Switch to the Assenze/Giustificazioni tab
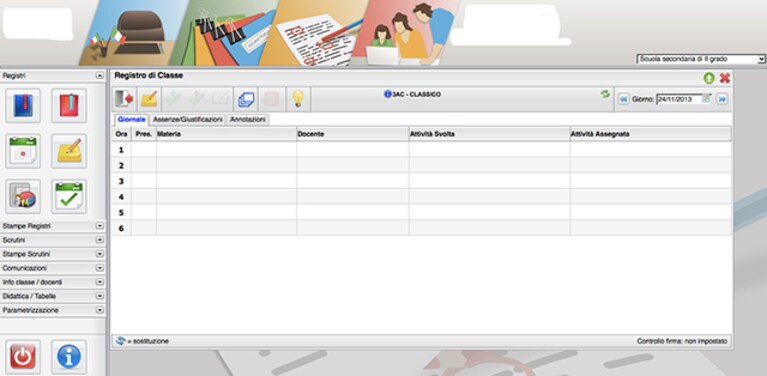Image resolution: width=767 pixels, height=376 pixels. tap(187, 119)
